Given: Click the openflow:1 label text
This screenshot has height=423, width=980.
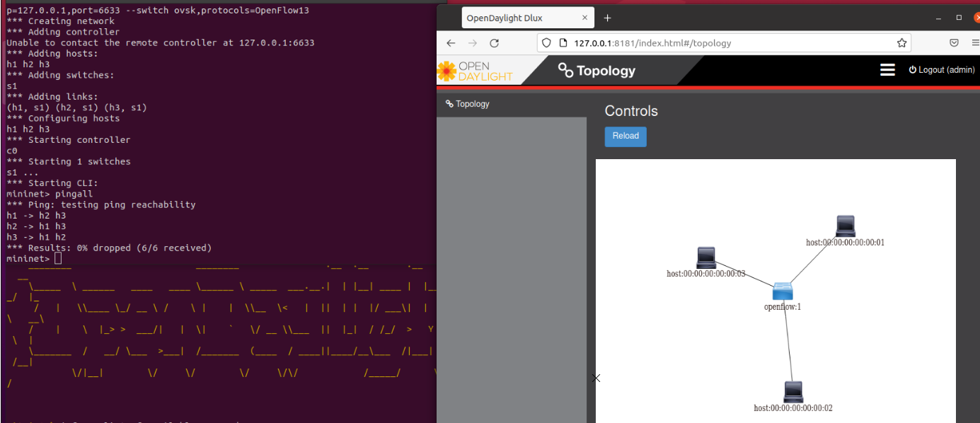Looking at the screenshot, I should (783, 307).
